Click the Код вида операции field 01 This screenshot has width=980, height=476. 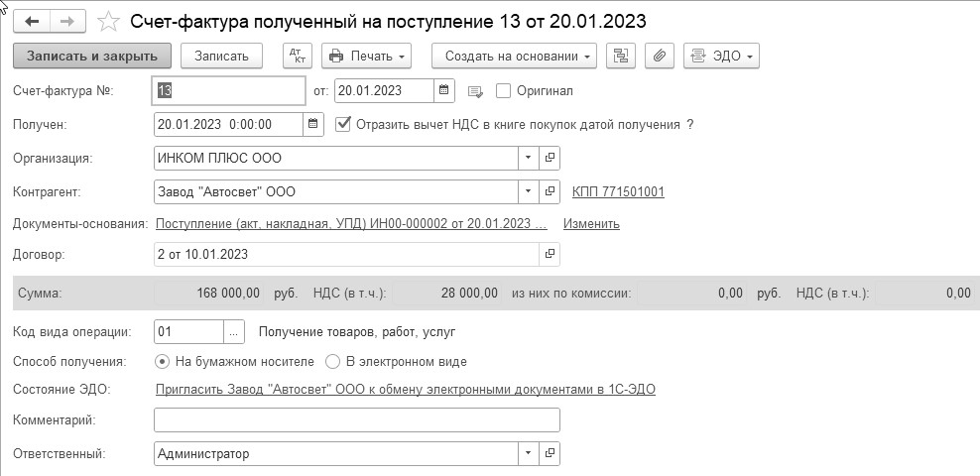pos(188,331)
